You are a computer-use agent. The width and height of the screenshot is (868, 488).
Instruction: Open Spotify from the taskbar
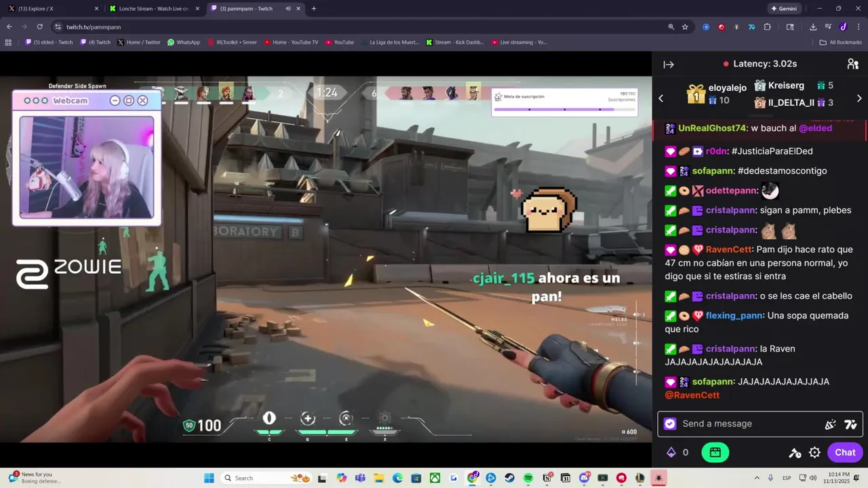pos(528,478)
